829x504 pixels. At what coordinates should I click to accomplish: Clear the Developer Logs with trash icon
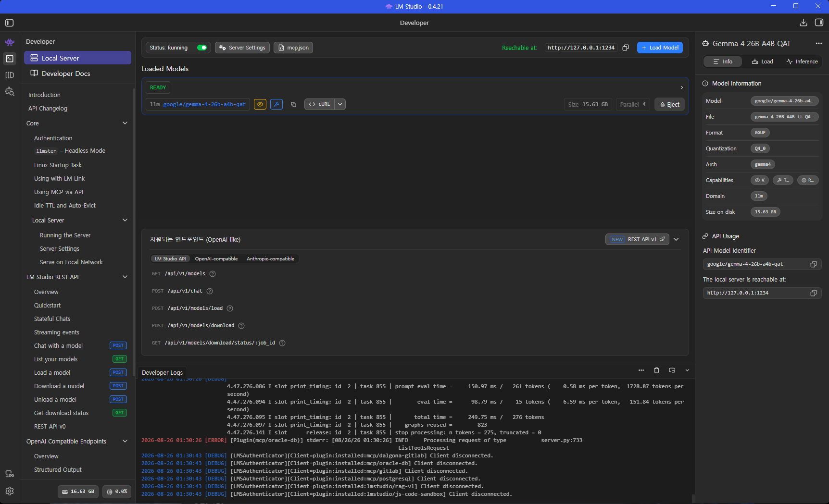pyautogui.click(x=656, y=370)
